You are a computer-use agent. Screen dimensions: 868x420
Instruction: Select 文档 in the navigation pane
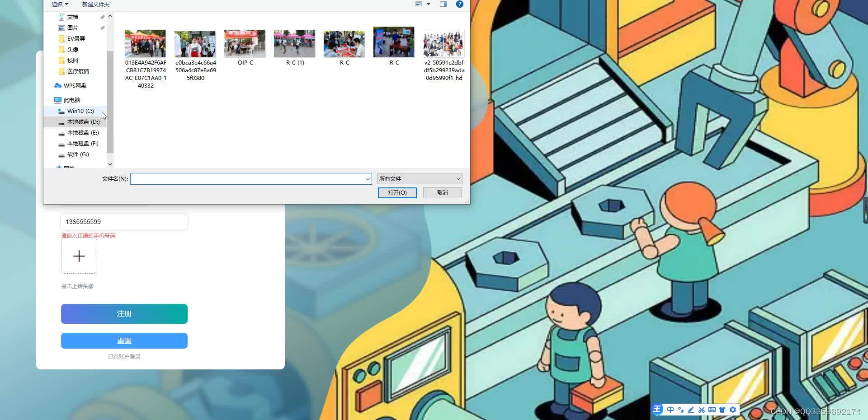coord(72,17)
